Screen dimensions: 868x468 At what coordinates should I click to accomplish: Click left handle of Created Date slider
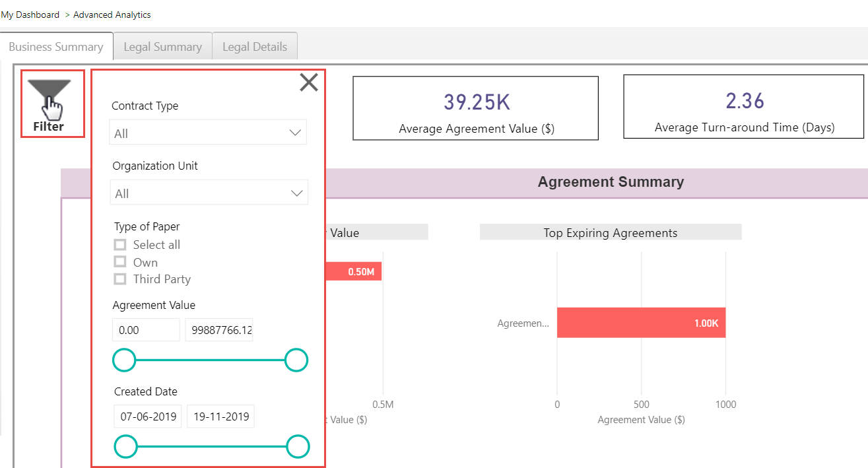click(125, 447)
